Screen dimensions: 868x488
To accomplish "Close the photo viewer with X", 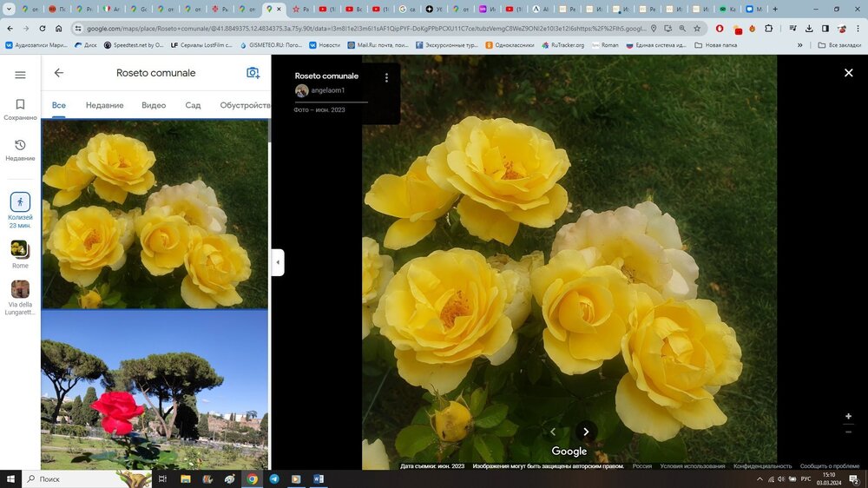I will click(x=848, y=73).
